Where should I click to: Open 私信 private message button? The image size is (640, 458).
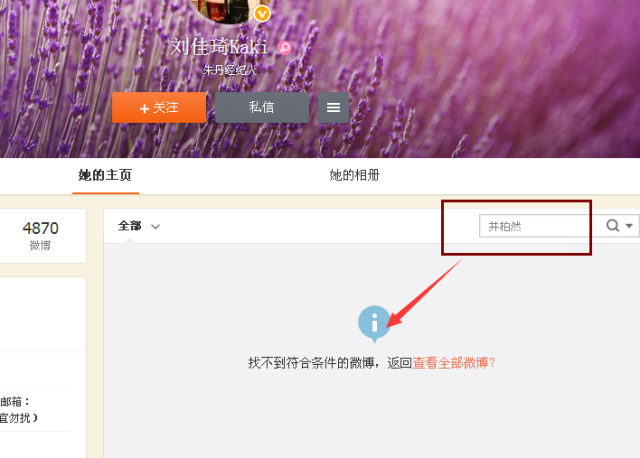point(262,108)
